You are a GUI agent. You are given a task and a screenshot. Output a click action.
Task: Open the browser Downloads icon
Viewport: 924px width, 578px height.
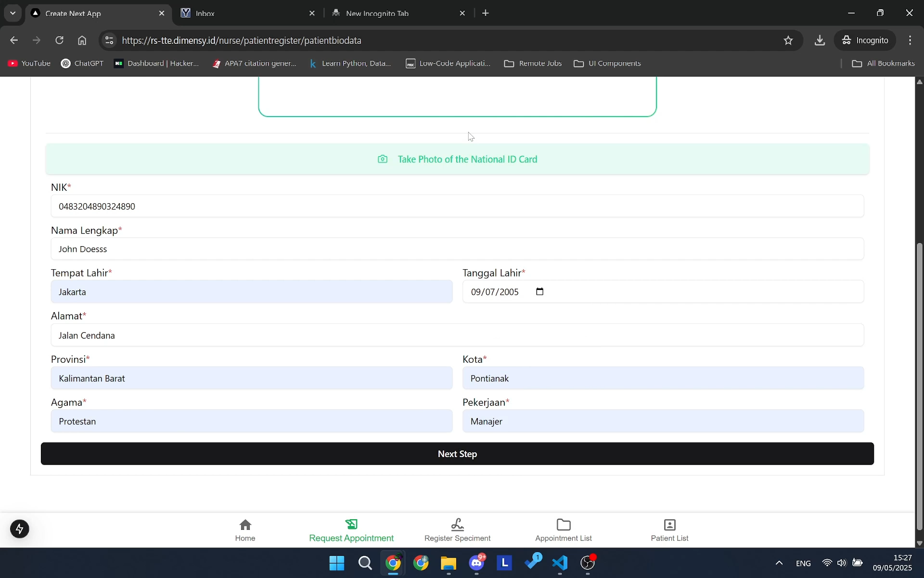(x=820, y=40)
